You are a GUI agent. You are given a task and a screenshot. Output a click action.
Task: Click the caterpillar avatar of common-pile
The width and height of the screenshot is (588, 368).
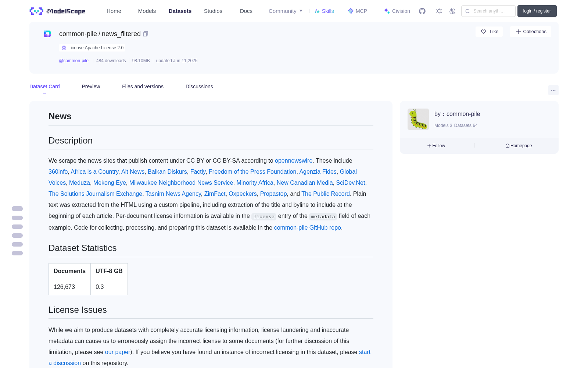(x=418, y=119)
